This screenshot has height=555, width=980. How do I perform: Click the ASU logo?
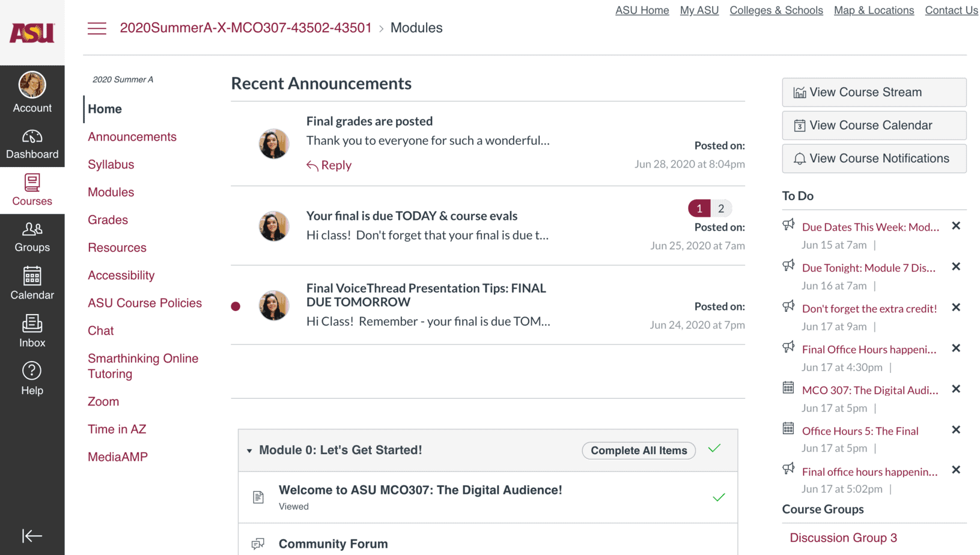tap(32, 31)
